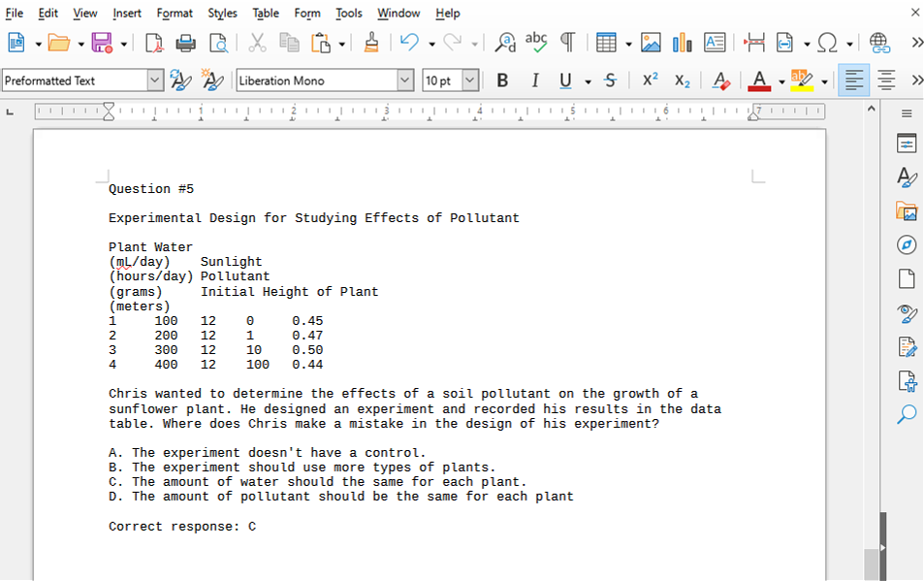Toggle Subscript
The height and width of the screenshot is (581, 924).
click(x=682, y=81)
